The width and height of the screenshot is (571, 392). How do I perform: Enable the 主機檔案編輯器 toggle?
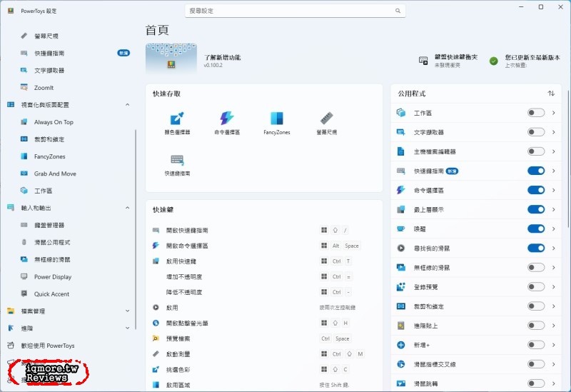pyautogui.click(x=536, y=151)
